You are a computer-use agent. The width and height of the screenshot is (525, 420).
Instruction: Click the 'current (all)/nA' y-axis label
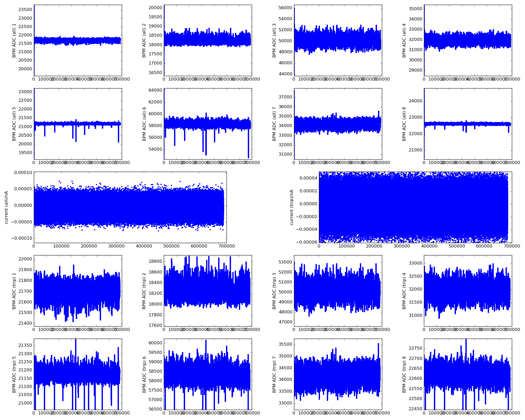tap(6, 207)
